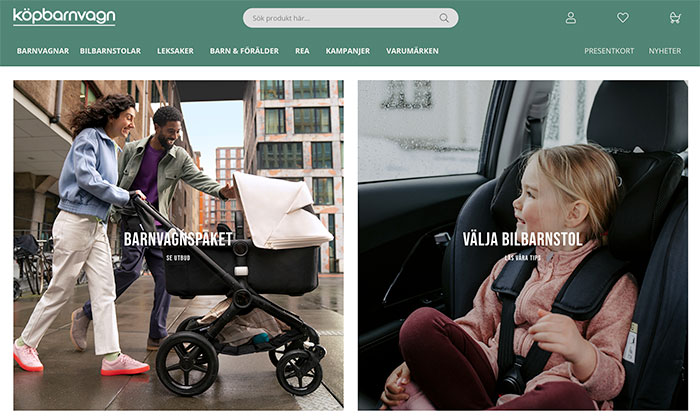Open the KAMPANJER menu item
The image size is (700, 420).
pyautogui.click(x=348, y=51)
